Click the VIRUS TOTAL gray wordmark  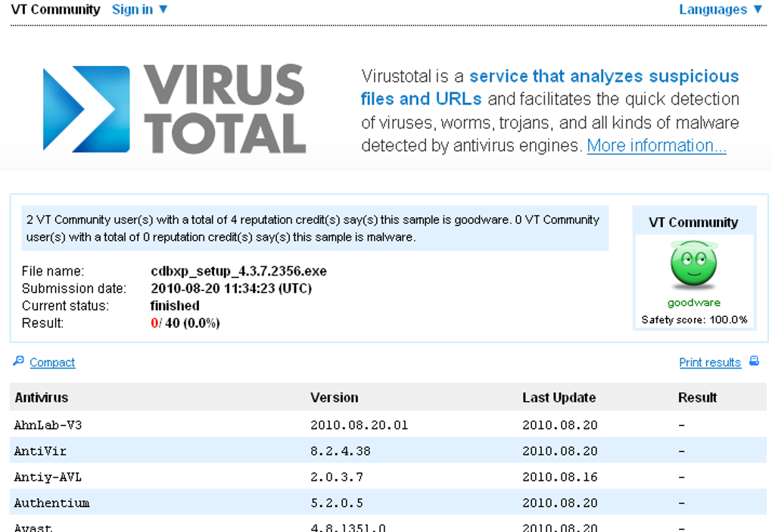(x=225, y=109)
